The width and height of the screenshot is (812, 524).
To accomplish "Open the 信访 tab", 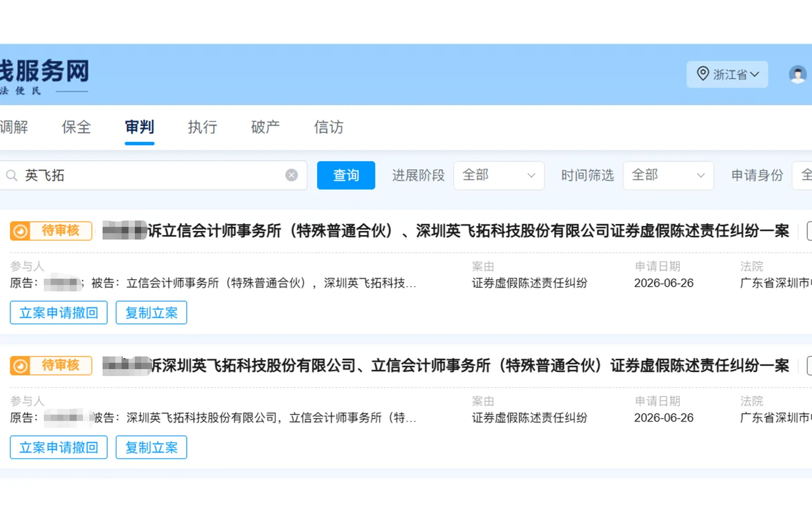I will pyautogui.click(x=328, y=127).
